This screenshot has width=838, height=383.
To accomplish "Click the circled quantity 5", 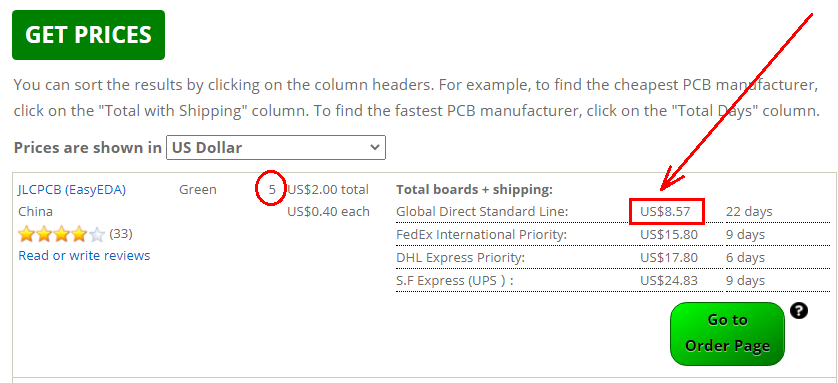I will point(273,189).
